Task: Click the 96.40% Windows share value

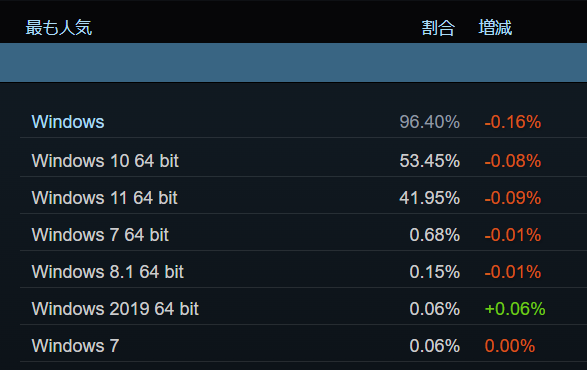Action: pyautogui.click(x=429, y=122)
